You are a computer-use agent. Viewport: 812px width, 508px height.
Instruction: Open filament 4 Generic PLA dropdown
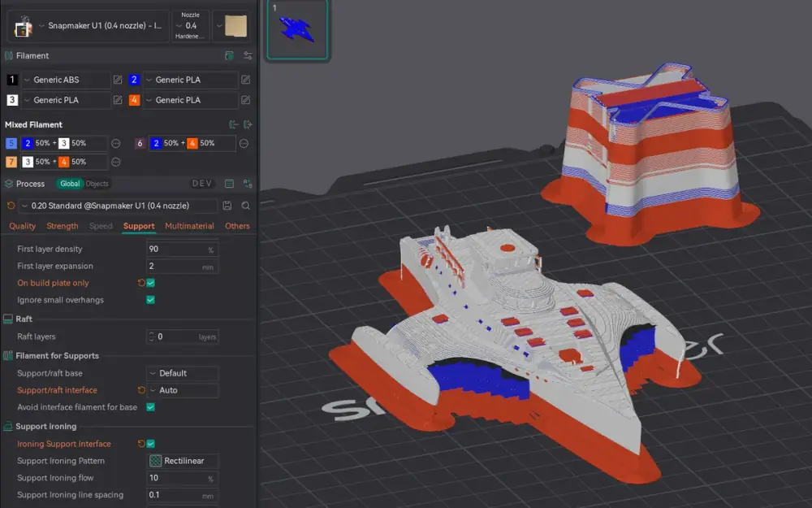(190, 100)
